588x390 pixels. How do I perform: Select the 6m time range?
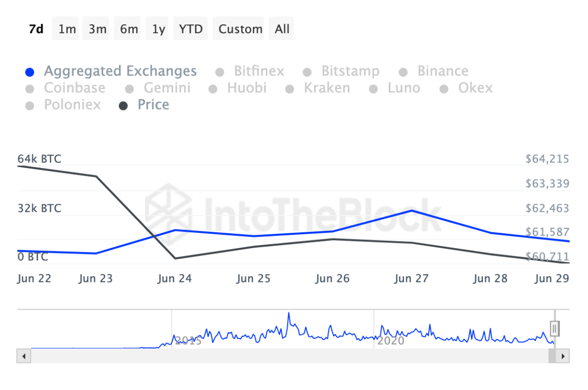pos(128,29)
